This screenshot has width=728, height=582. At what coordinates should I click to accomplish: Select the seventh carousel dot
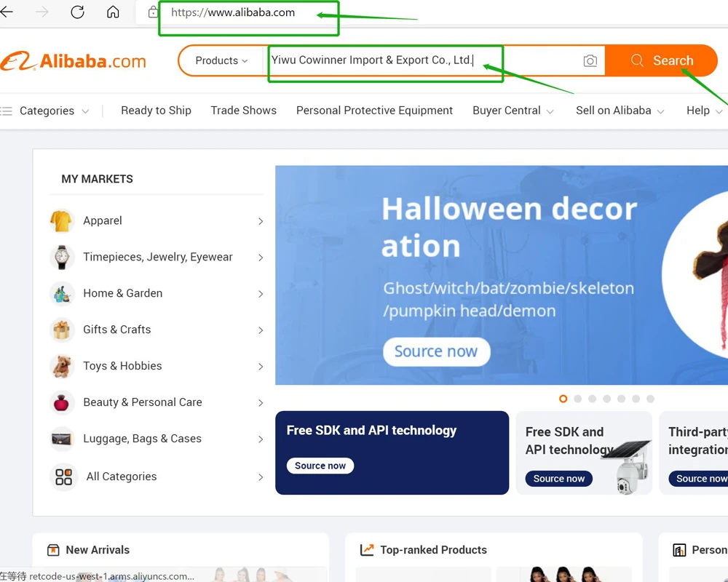[x=650, y=399]
